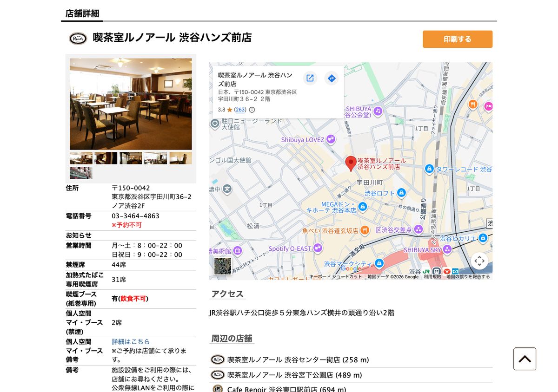
Task: Click the school pin next to 濤中
Action: (x=227, y=189)
